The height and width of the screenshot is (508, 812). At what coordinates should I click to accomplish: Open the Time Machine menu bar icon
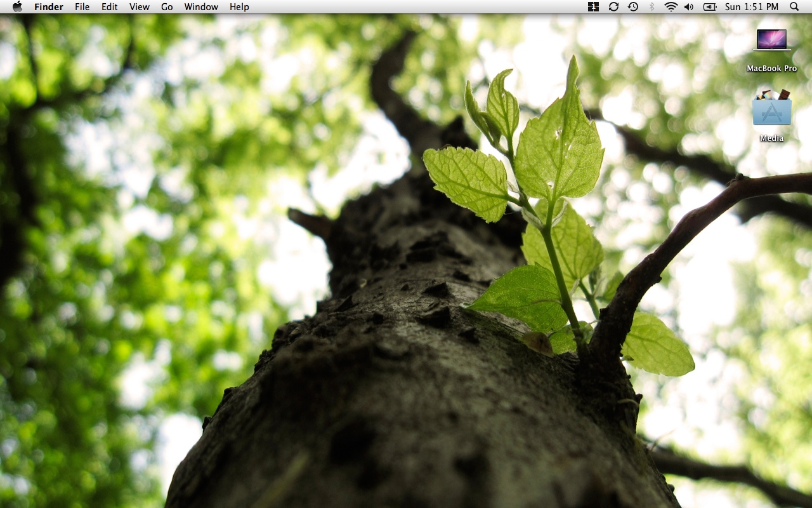633,7
